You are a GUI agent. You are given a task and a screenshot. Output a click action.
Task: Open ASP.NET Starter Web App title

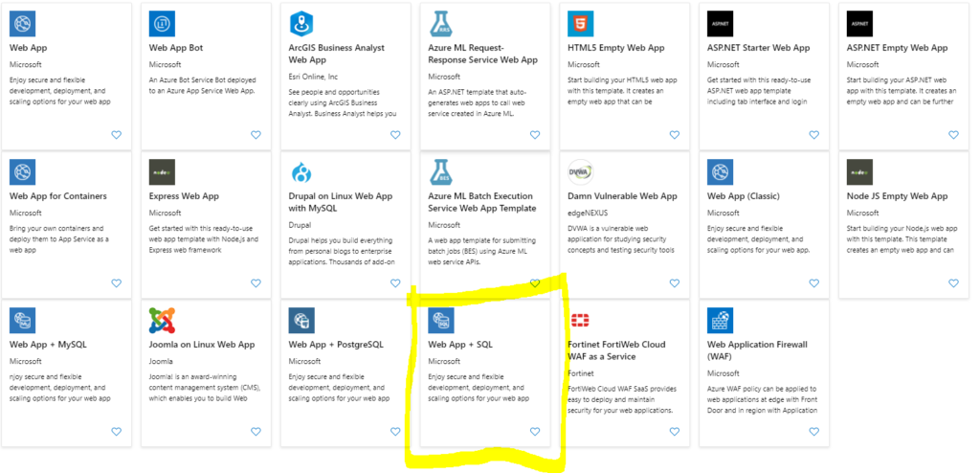758,48
